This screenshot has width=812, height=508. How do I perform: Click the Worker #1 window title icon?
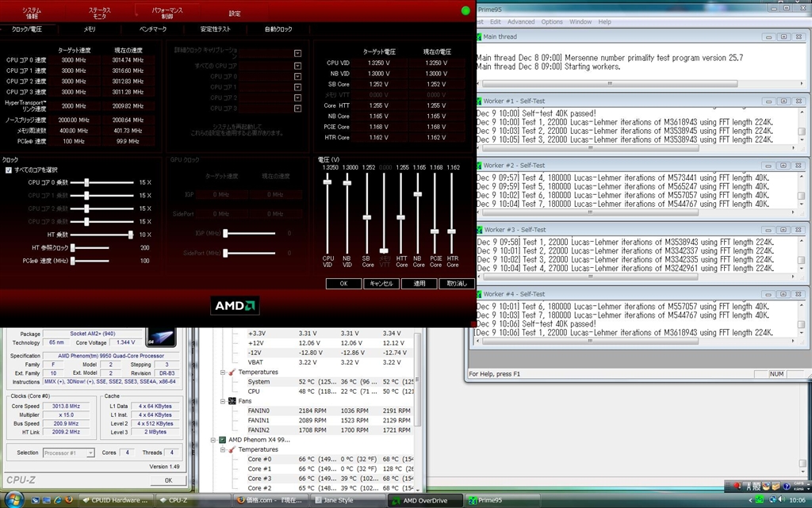tap(478, 101)
